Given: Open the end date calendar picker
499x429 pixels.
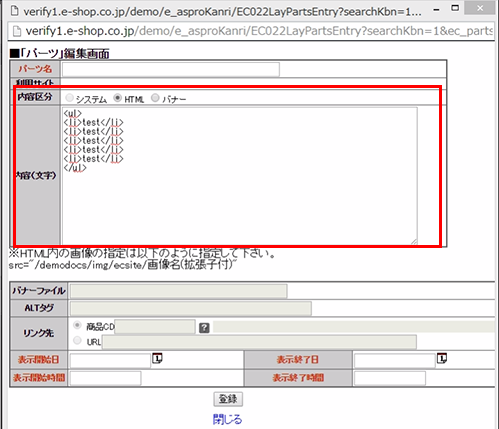Looking at the screenshot, I should [442, 358].
